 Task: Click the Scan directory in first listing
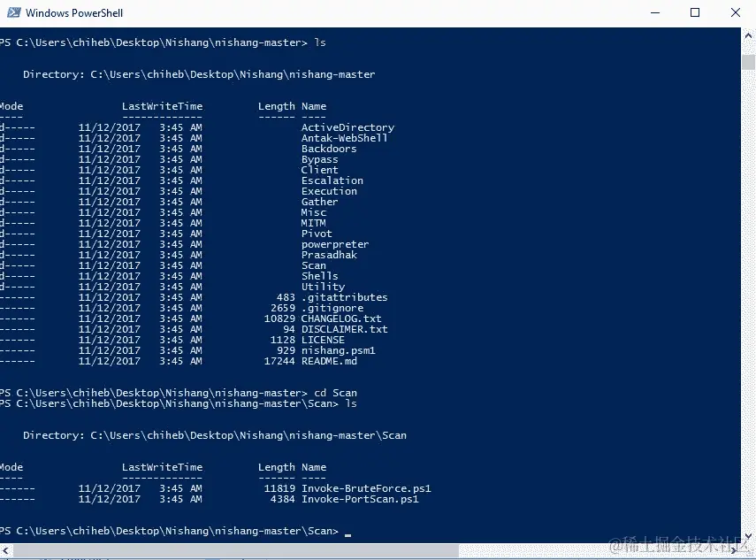click(313, 265)
